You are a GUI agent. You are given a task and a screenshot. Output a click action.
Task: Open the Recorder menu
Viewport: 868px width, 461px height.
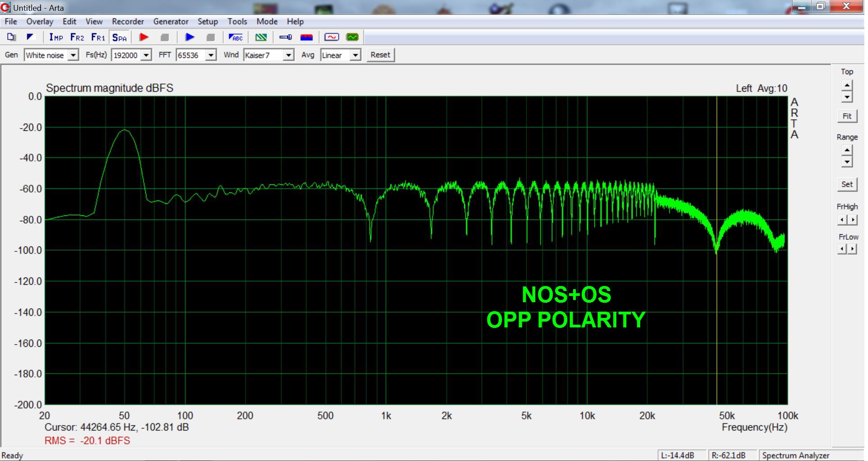coord(128,22)
